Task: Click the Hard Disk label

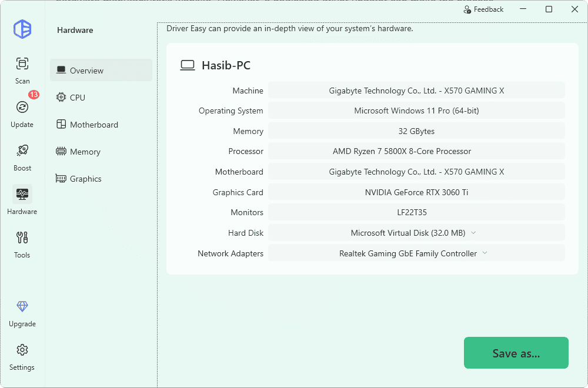Action: pos(246,233)
